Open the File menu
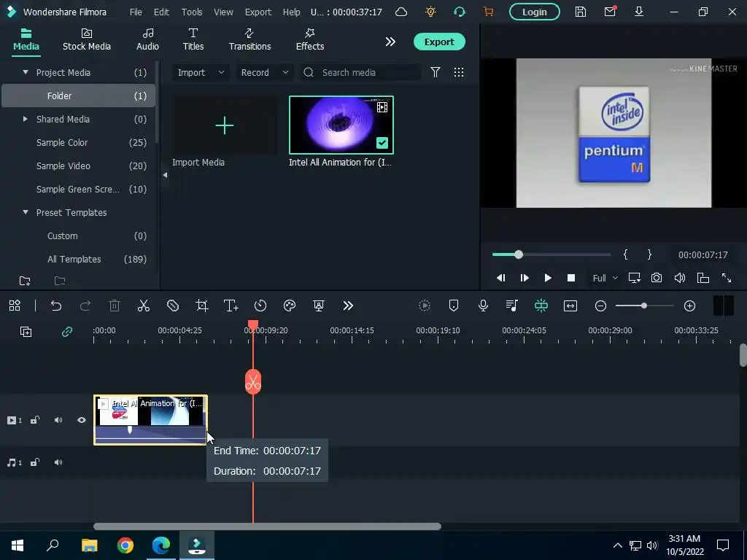747x560 pixels. pos(136,12)
